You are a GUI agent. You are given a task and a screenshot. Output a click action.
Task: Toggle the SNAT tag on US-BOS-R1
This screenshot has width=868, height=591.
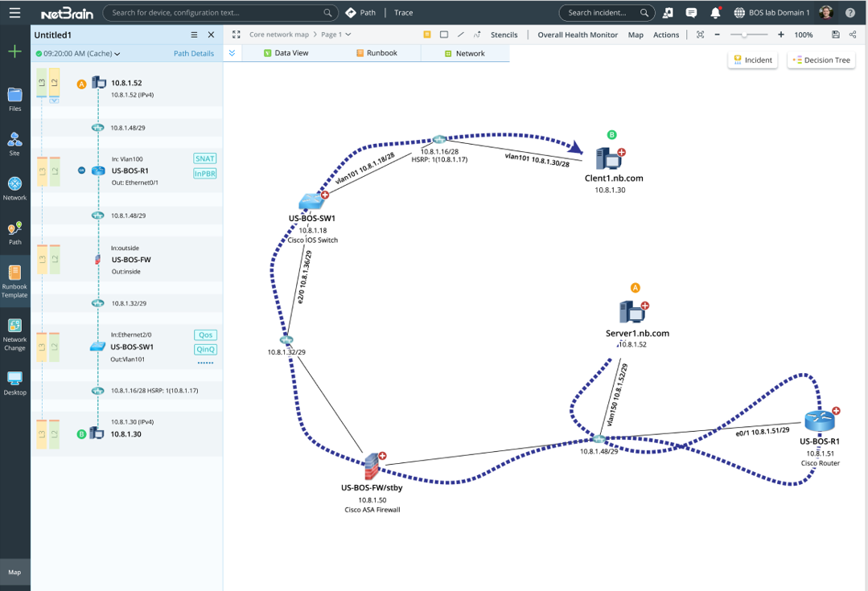(204, 158)
